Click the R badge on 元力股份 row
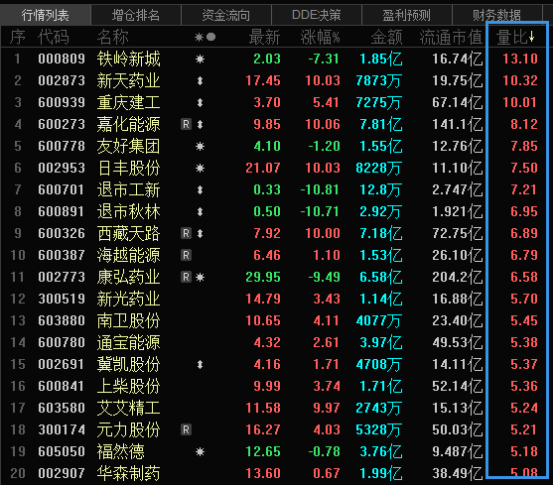The image size is (553, 487). coord(186,430)
